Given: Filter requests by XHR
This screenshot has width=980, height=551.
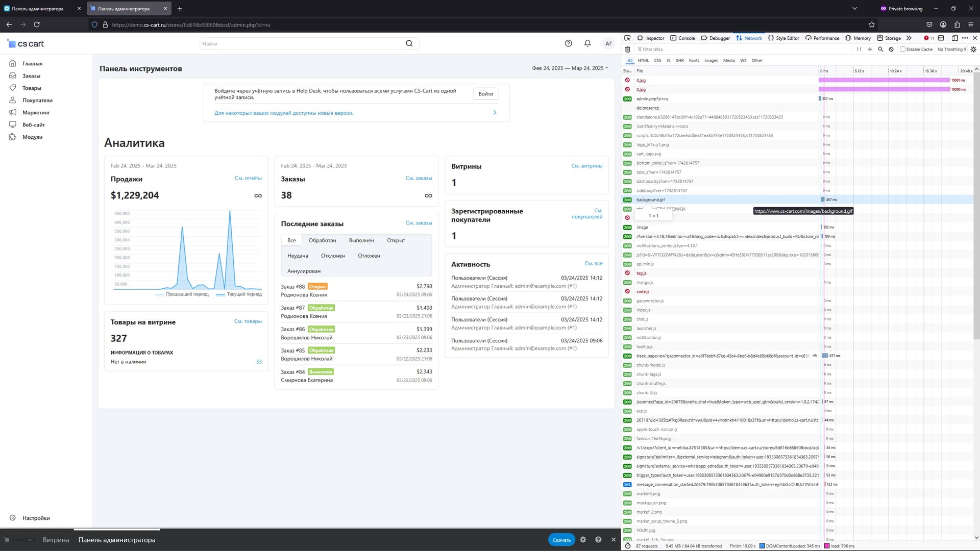Looking at the screenshot, I should pos(679,61).
